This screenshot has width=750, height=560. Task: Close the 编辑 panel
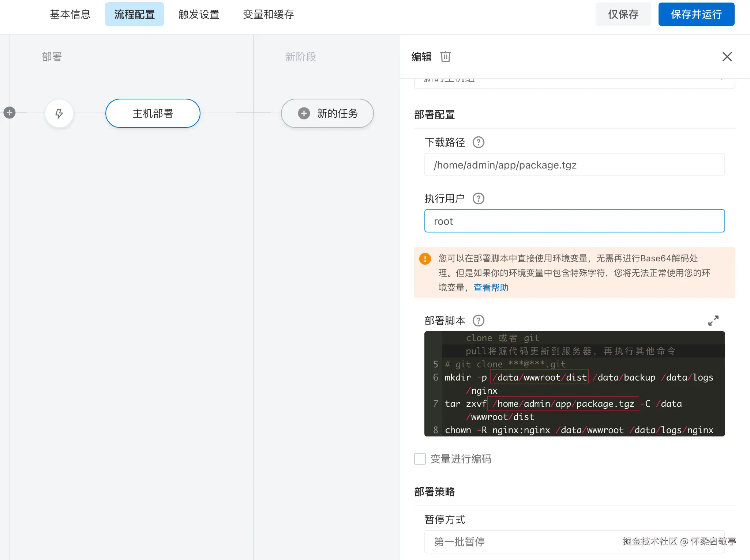tap(727, 57)
